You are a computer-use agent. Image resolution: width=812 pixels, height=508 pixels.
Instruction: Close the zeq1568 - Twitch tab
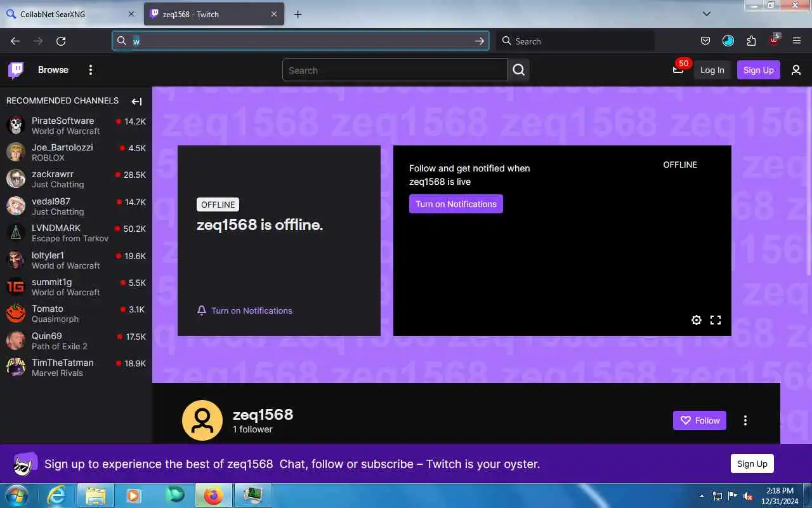[275, 14]
